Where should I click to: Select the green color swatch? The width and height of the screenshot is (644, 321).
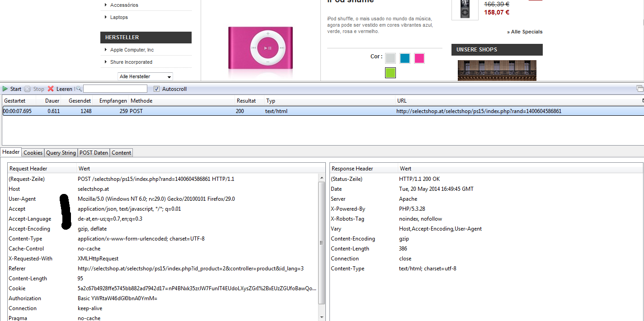(390, 73)
